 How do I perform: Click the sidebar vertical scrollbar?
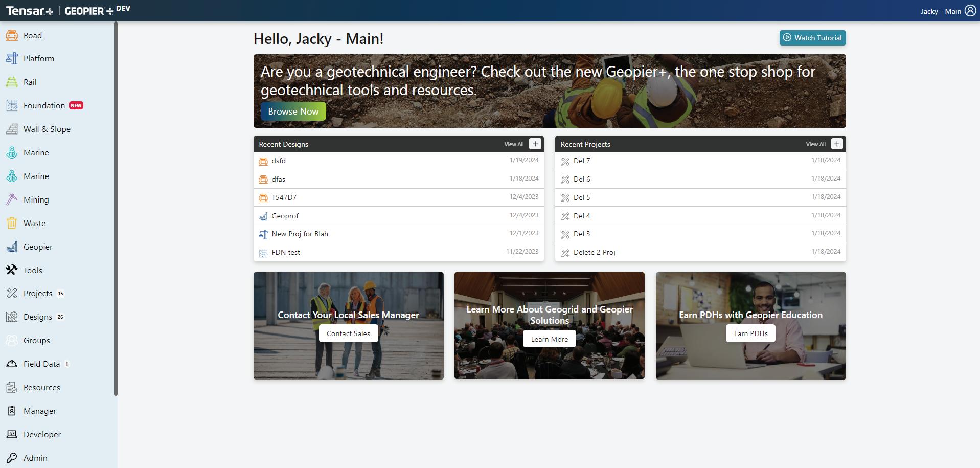[116, 209]
